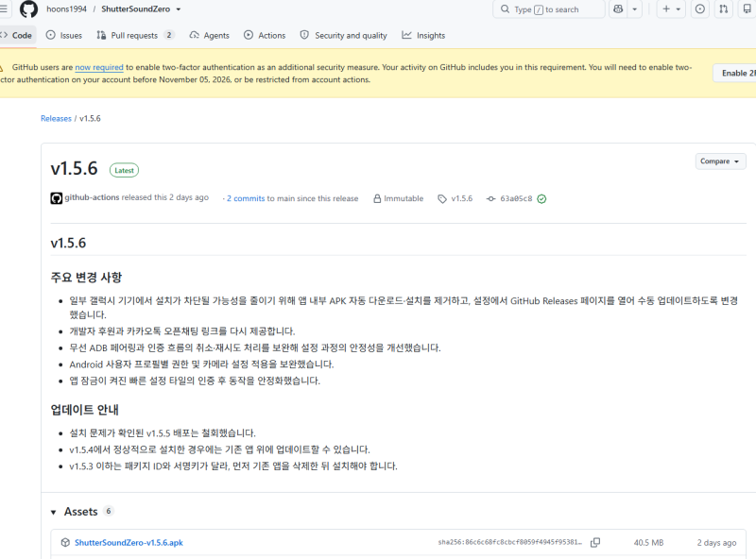Open the v1.5.6 tag link
Image resolution: width=756 pixels, height=559 pixels.
pos(462,198)
